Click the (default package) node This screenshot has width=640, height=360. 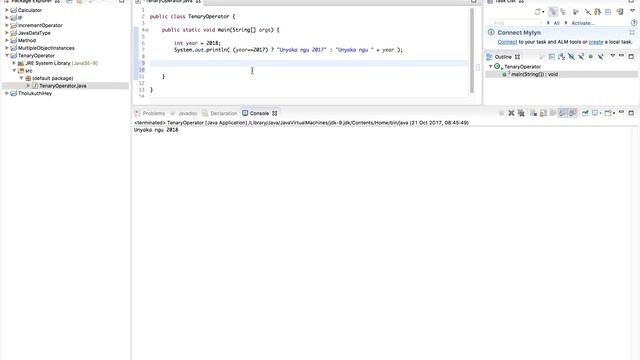coord(53,78)
